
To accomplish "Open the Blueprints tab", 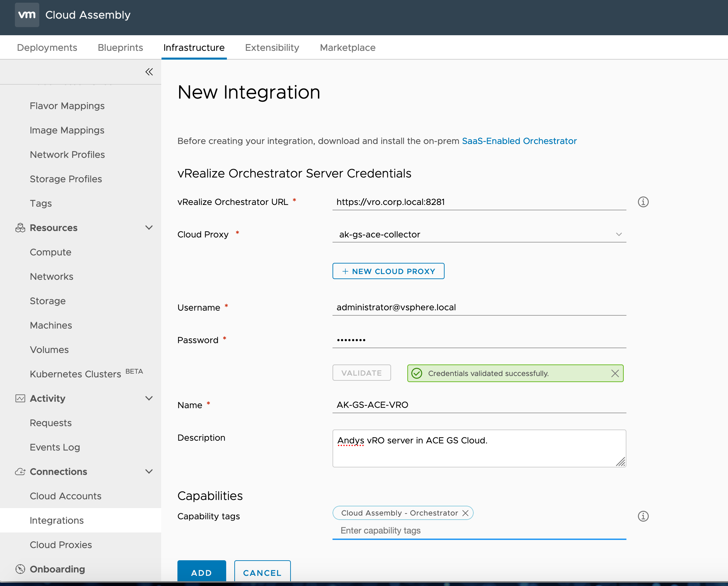I will click(120, 47).
